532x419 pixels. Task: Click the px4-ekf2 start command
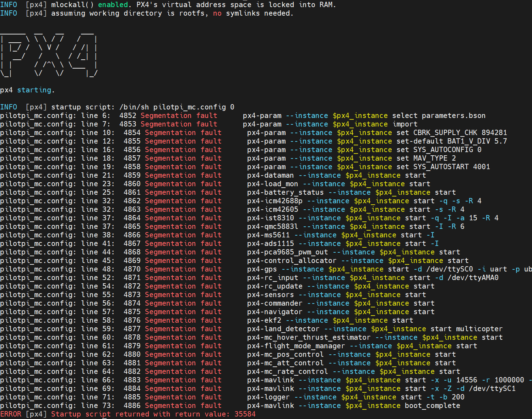pyautogui.click(x=330, y=320)
